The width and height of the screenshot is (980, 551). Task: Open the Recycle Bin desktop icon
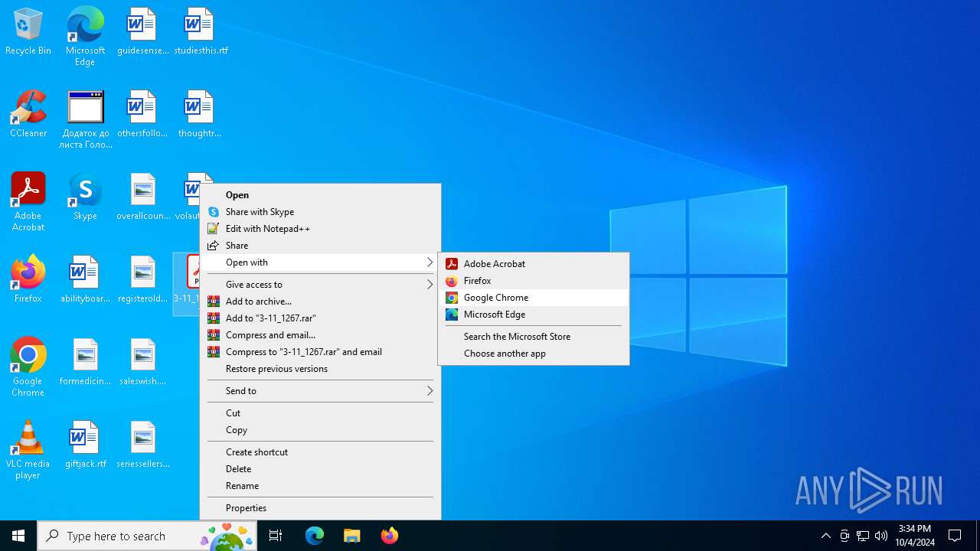pos(28,32)
